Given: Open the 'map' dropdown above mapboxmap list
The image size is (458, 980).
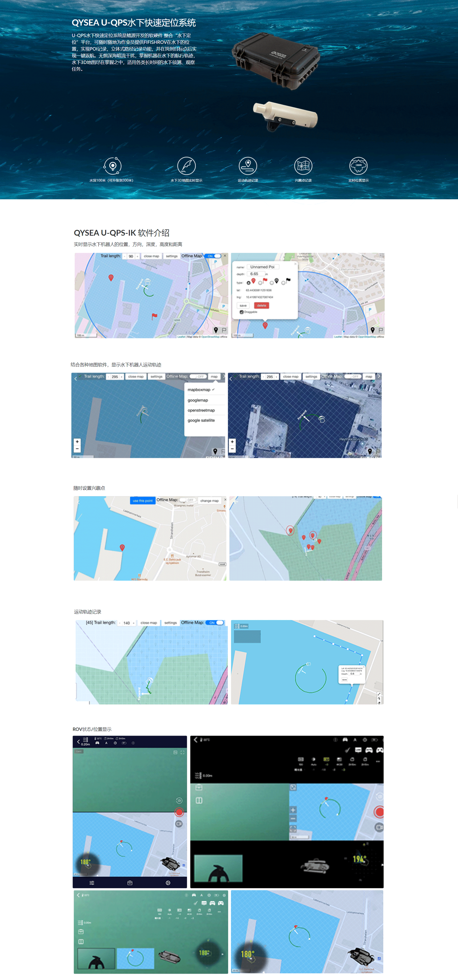Looking at the screenshot, I should pos(214,377).
